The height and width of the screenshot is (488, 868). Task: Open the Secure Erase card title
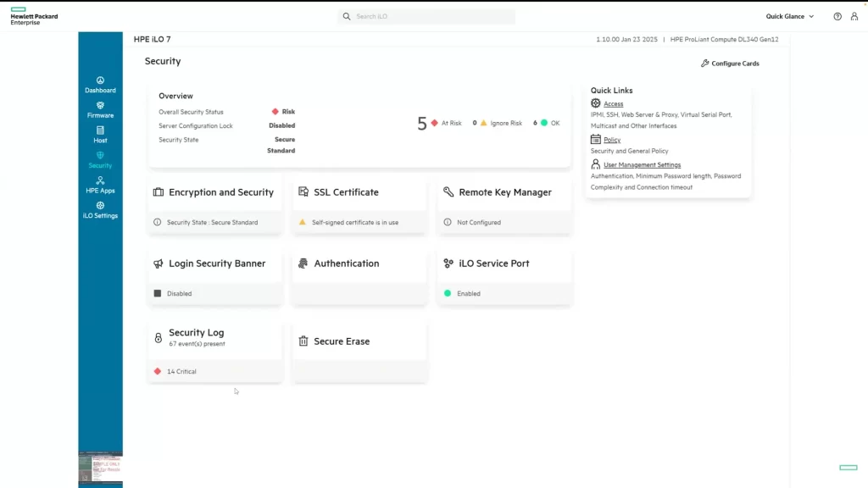[x=342, y=341]
